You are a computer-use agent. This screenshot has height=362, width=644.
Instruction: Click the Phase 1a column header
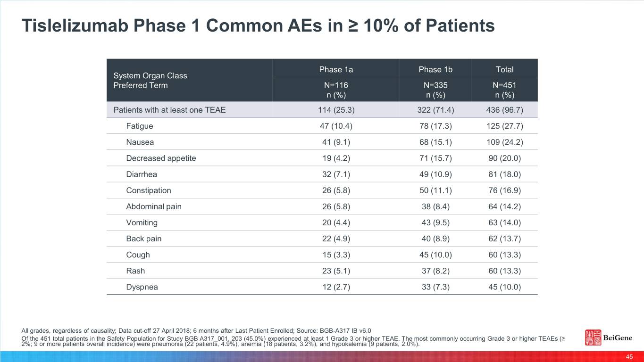[x=336, y=69]
